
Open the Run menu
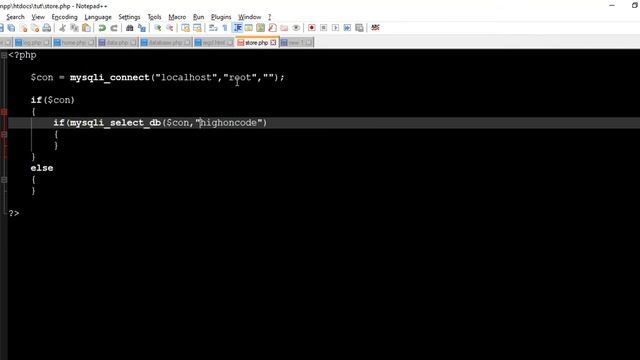(198, 17)
